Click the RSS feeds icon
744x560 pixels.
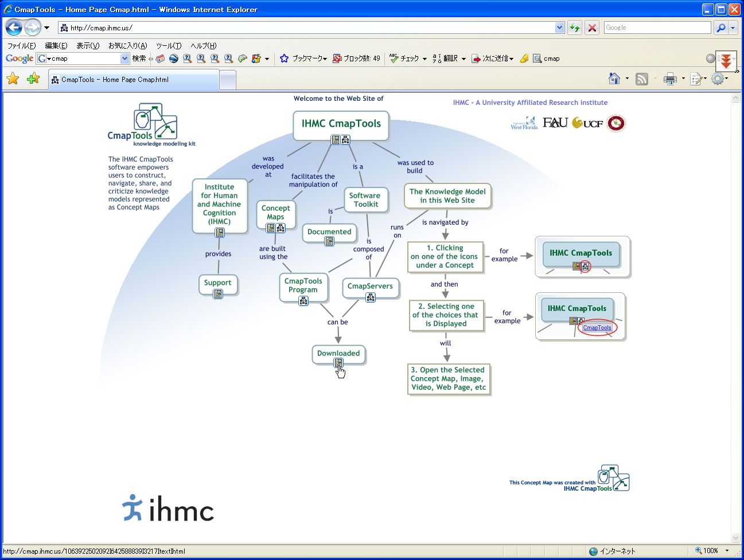[x=642, y=79]
